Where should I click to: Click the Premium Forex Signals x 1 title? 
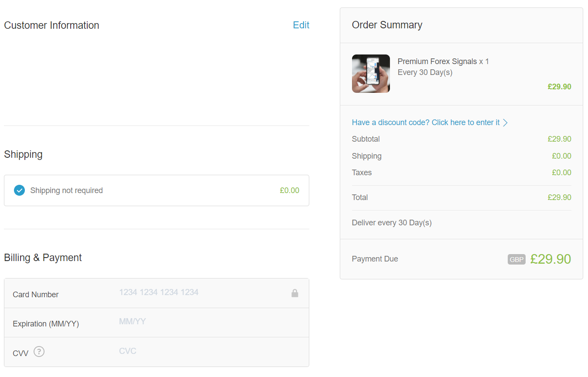[x=443, y=61]
